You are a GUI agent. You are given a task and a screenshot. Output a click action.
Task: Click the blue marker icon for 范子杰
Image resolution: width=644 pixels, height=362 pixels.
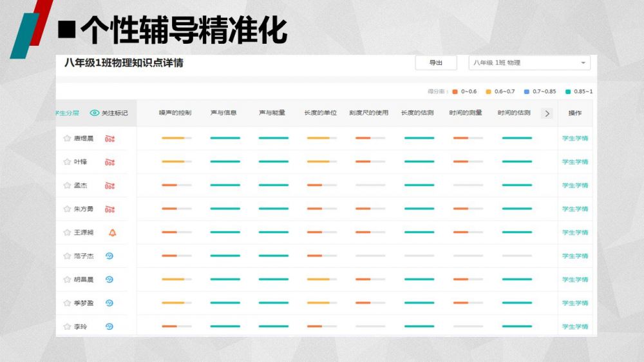click(x=109, y=256)
